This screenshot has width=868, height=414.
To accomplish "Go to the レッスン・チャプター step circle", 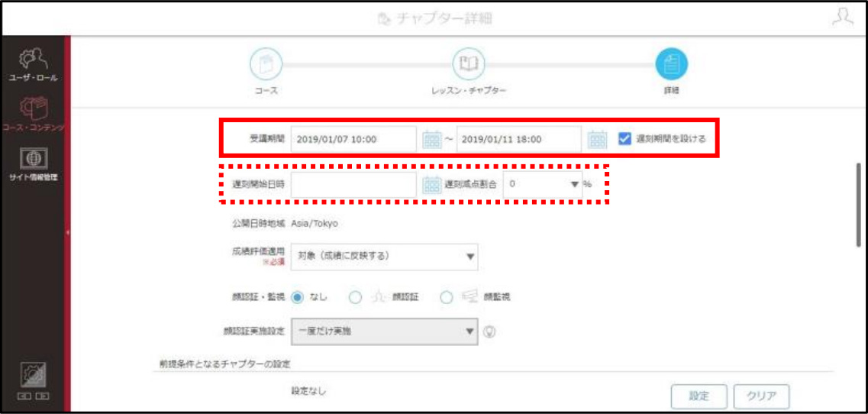I will tap(469, 63).
